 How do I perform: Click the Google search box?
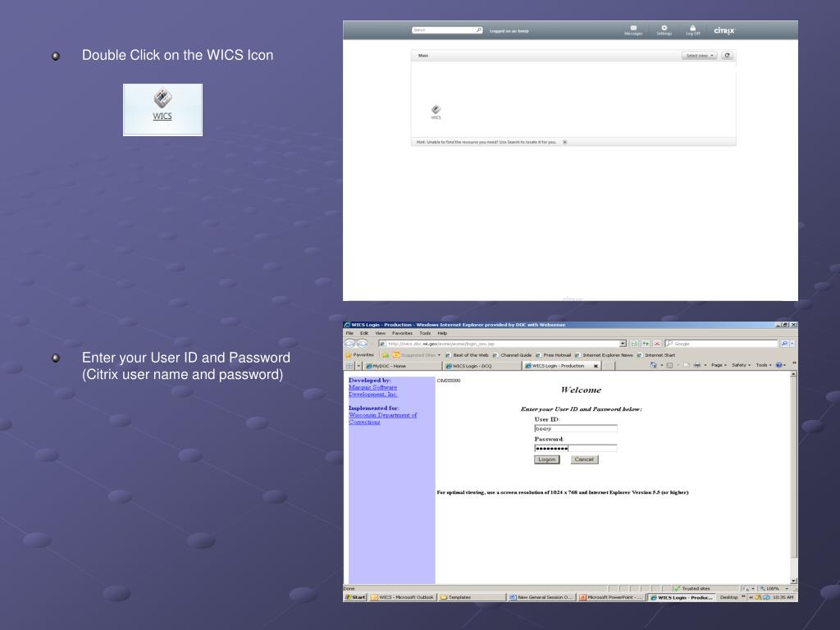tap(722, 344)
